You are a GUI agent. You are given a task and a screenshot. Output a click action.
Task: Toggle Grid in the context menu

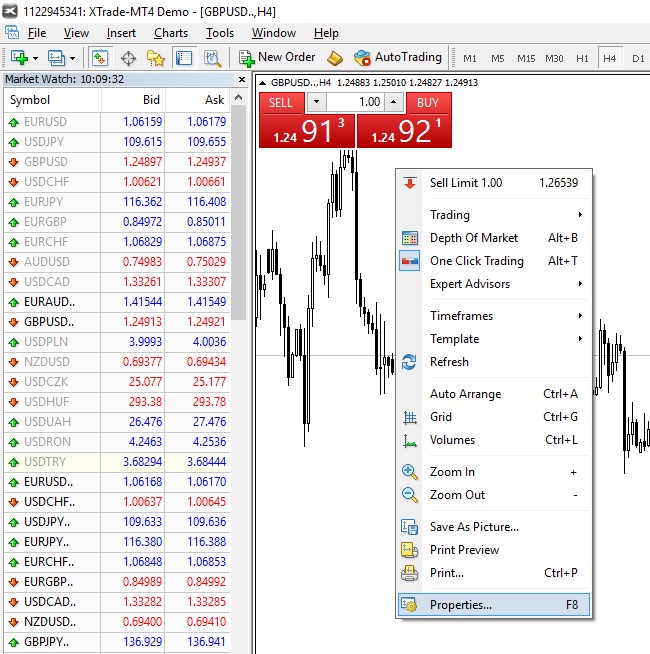(441, 417)
